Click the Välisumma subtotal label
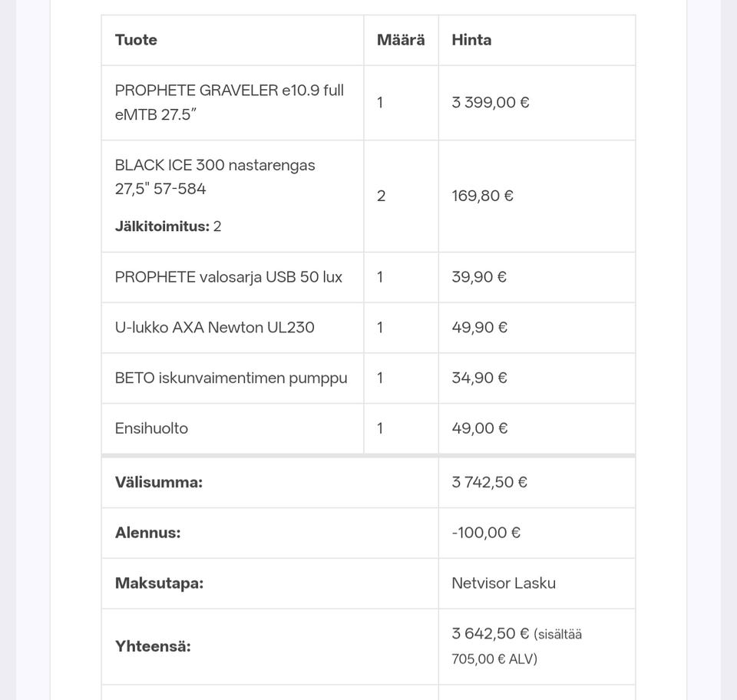Viewport: 737px width, 700px height. point(159,482)
